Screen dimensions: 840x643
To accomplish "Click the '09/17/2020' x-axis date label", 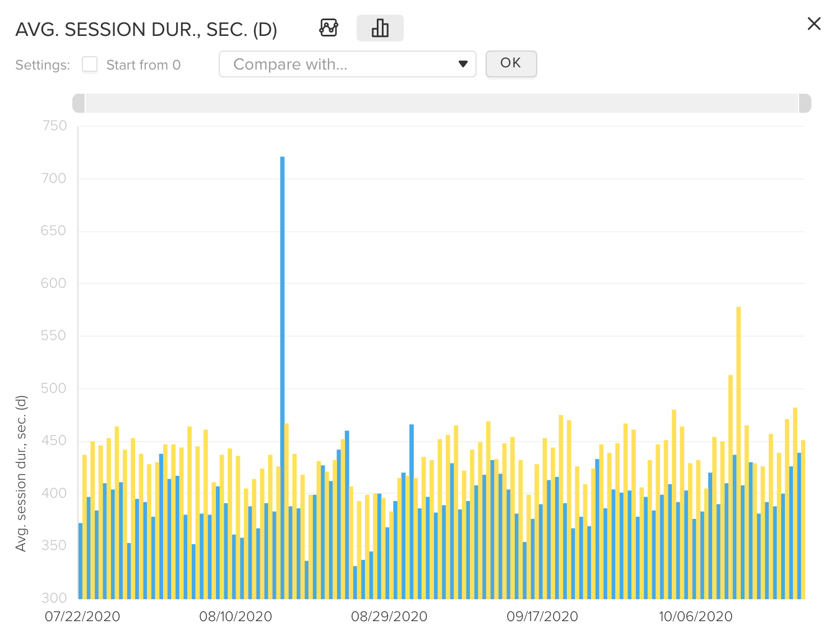I will [542, 617].
